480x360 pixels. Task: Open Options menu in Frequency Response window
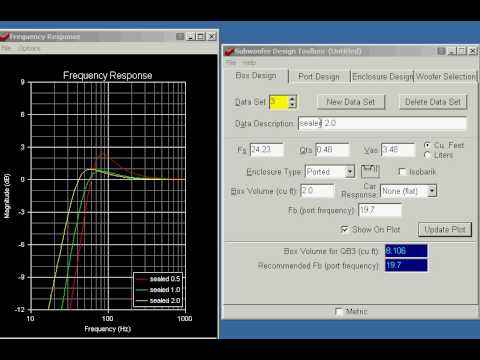[29, 48]
